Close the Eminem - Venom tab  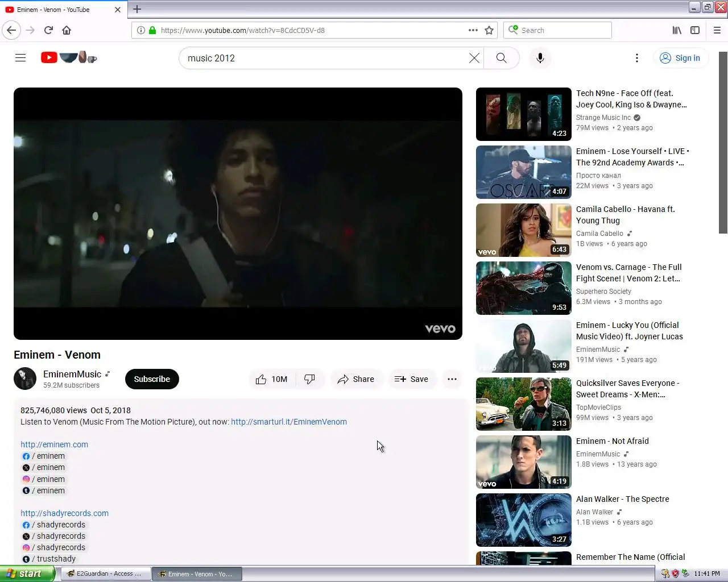point(118,10)
